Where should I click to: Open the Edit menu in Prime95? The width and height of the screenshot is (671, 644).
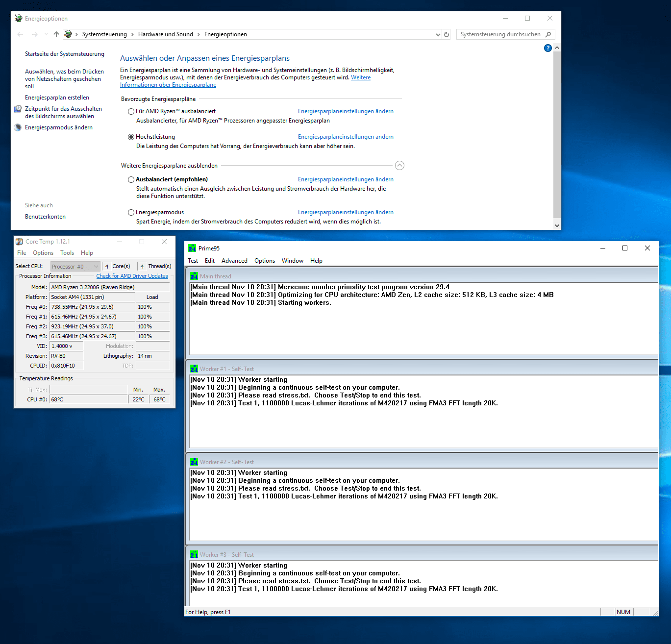click(210, 261)
